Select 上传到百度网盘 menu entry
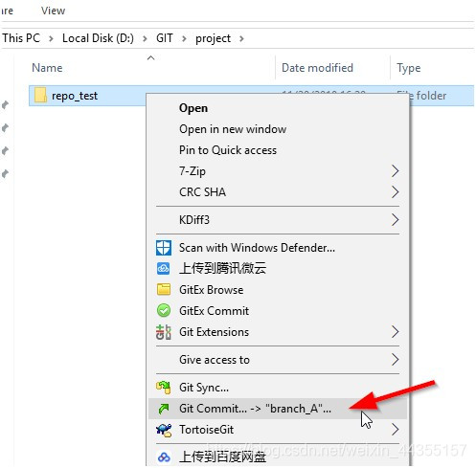Viewport: 476px width, 468px height. point(277,457)
